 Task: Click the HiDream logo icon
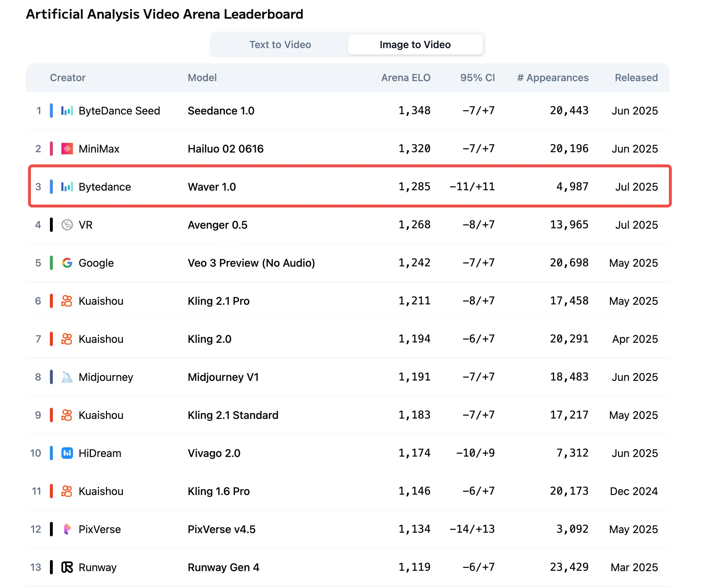coord(67,453)
